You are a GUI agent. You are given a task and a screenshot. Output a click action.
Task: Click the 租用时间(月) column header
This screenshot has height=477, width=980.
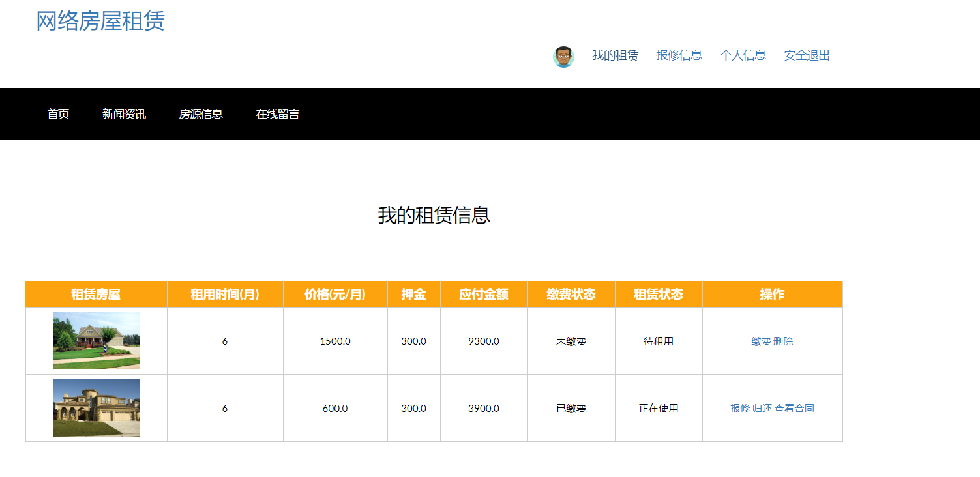[225, 295]
